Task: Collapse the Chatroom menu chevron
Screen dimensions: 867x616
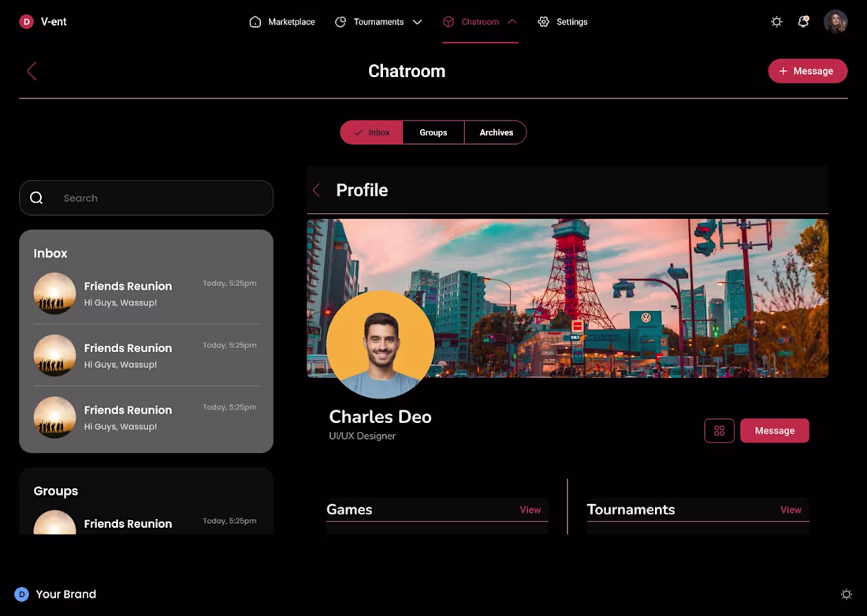Action: (x=512, y=21)
